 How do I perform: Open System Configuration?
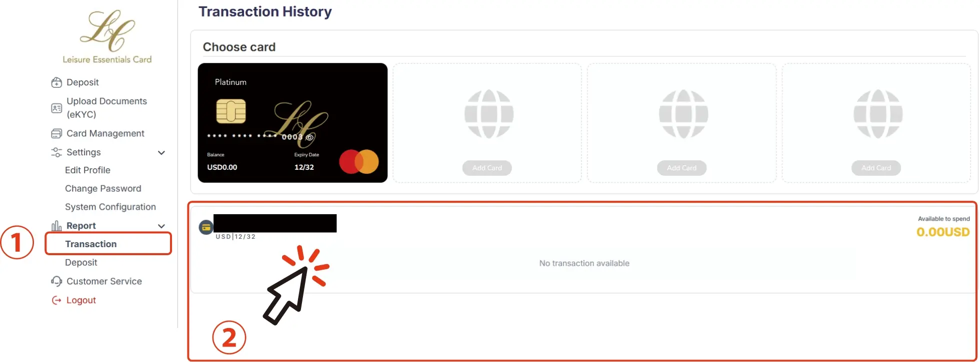pos(110,207)
